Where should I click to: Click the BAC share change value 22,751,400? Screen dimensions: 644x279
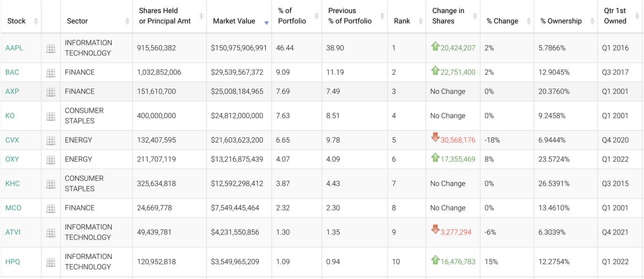point(458,73)
